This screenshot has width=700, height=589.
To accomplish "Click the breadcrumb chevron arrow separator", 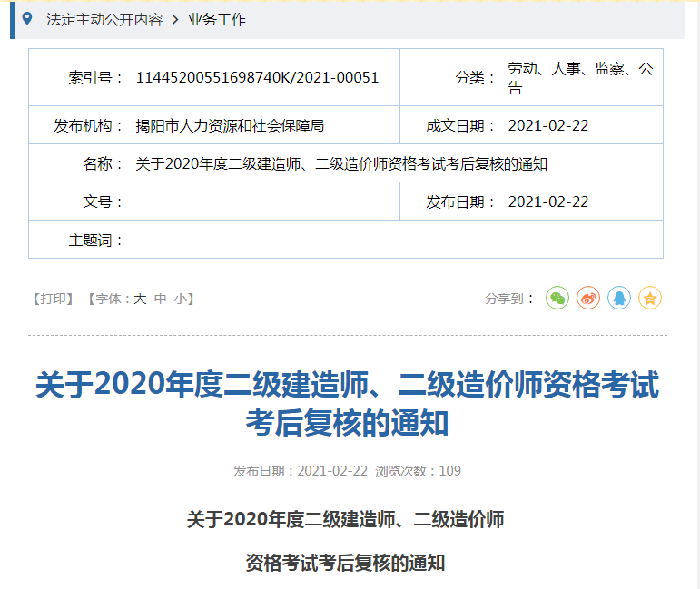I will 175,19.
